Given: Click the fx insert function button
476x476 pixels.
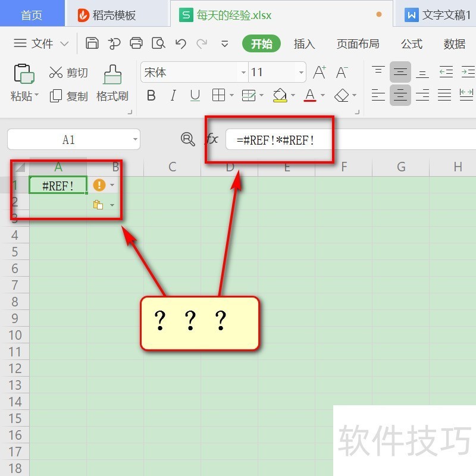Looking at the screenshot, I should [212, 139].
